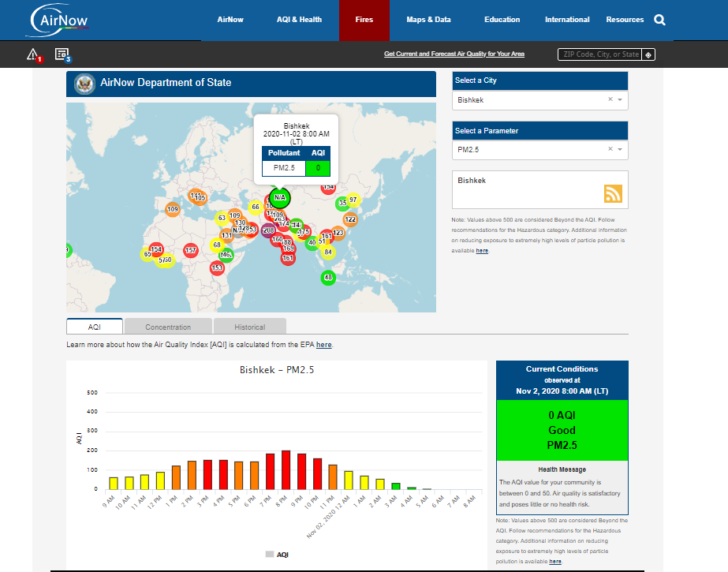Open the Fires navigation item
This screenshot has width=728, height=572.
point(364,20)
